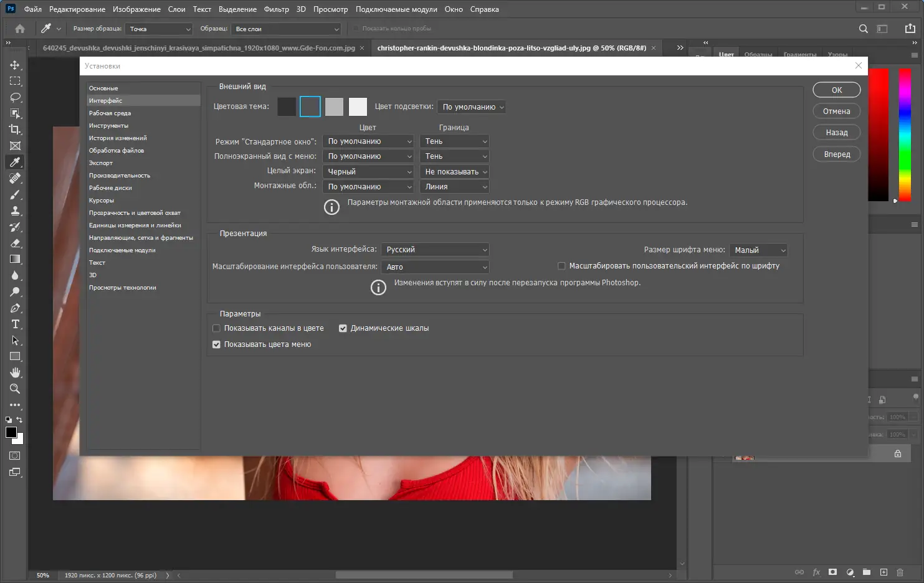Select the Path Selection arrow tool
This screenshot has width=924, height=583.
click(15, 340)
